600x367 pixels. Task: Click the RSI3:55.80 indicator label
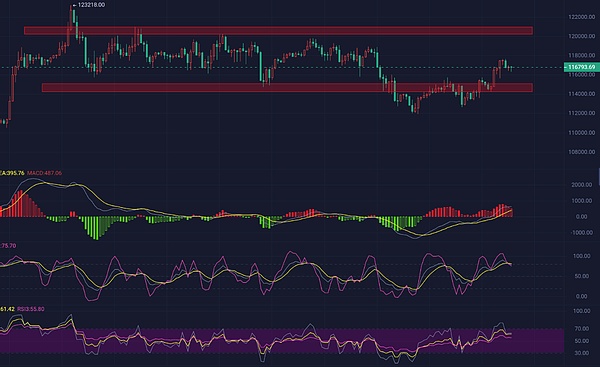[31, 309]
